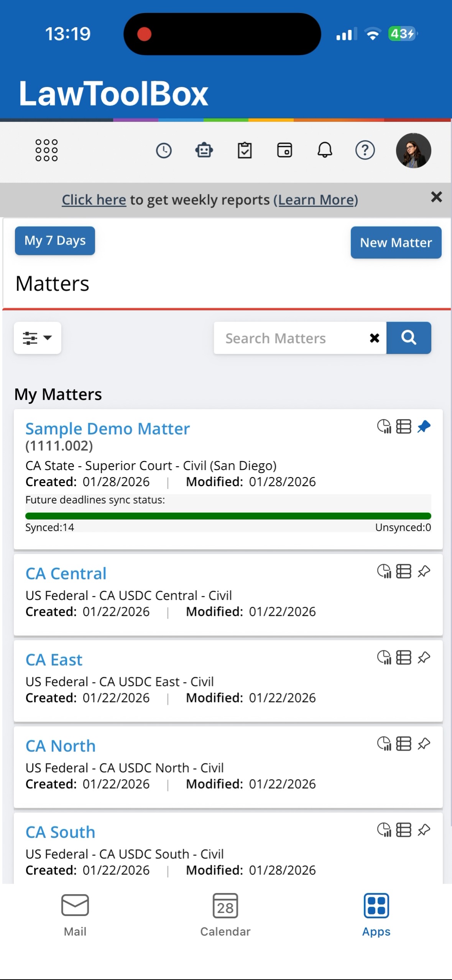The image size is (452, 980).
Task: Open table view icon for CA North
Action: tap(404, 744)
